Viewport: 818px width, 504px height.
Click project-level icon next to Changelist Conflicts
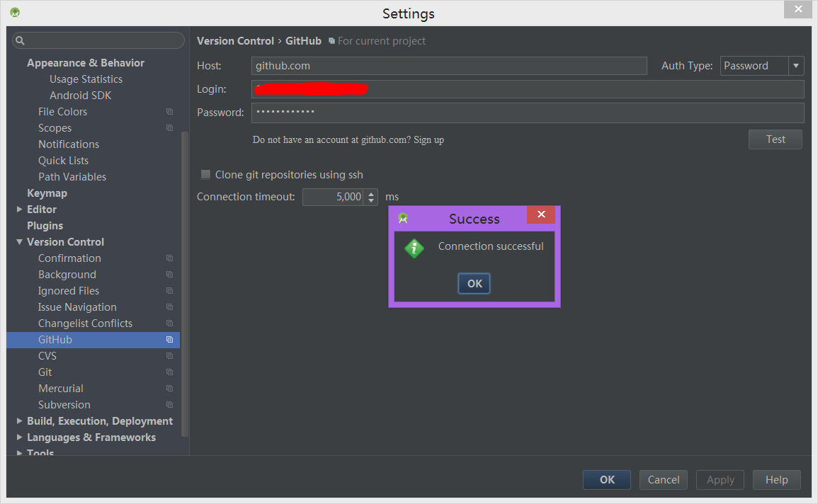pos(169,323)
